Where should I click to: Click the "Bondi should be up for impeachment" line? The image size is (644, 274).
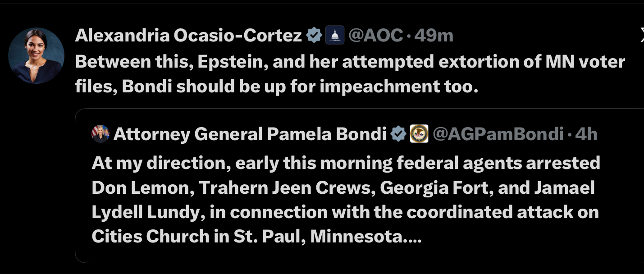click(x=276, y=87)
